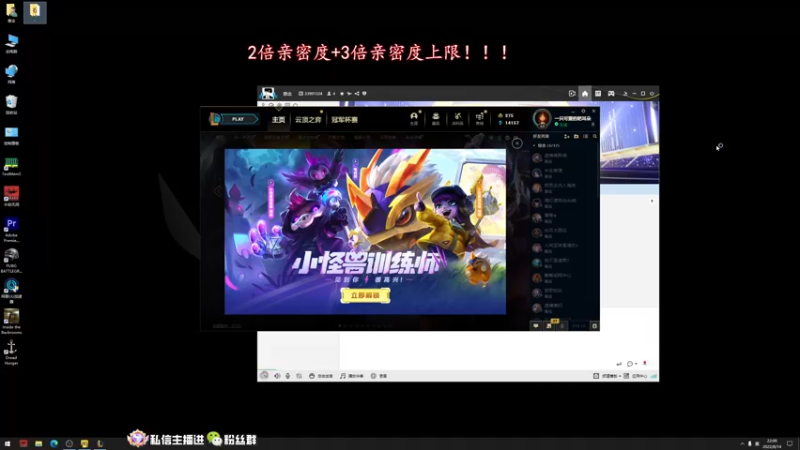Open the loot crafting icon in League navigation
Image resolution: width=800 pixels, height=450 pixels.
click(458, 118)
